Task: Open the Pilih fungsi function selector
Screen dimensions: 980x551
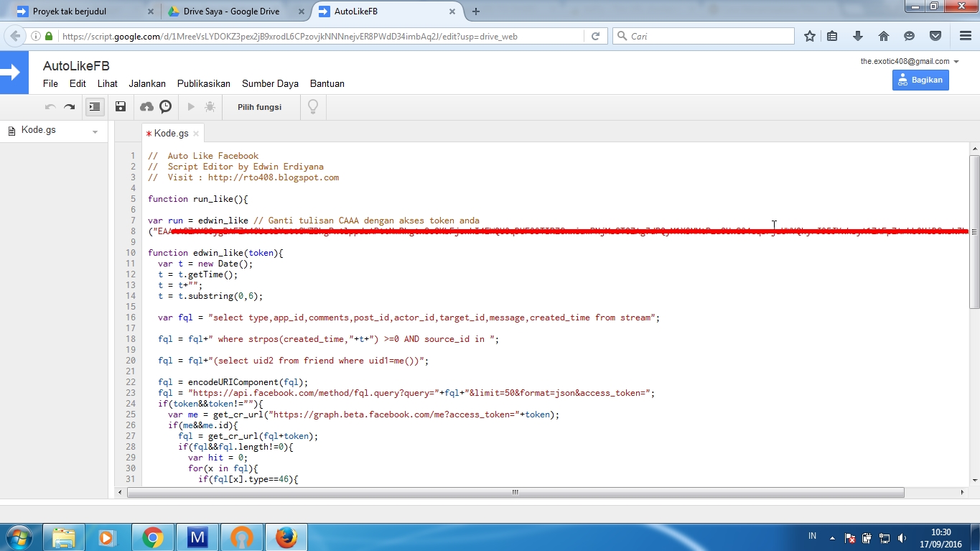Action: click(259, 107)
